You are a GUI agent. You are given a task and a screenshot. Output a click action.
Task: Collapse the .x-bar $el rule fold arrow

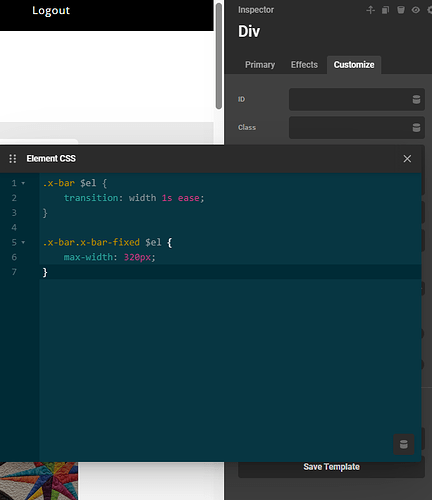(x=23, y=183)
